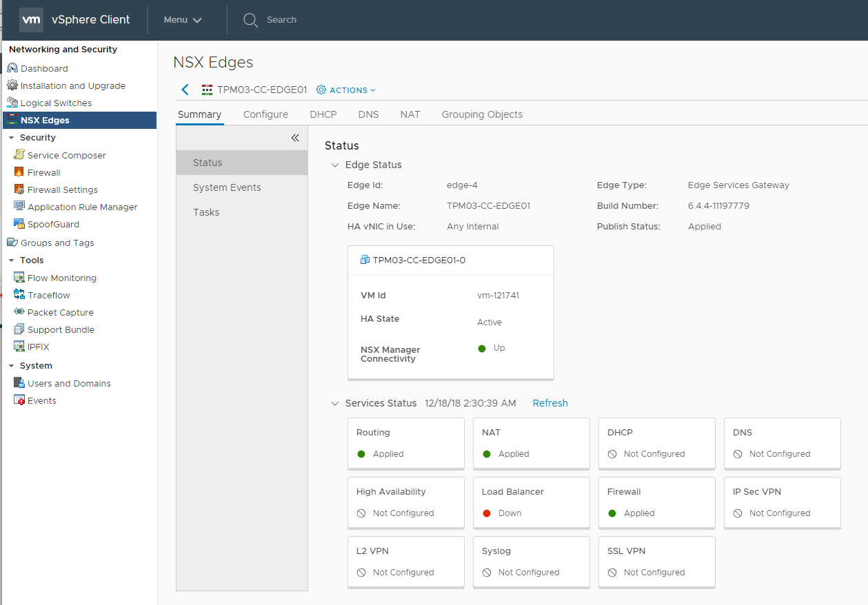Image resolution: width=868 pixels, height=605 pixels.
Task: Collapse the side panel with double chevron
Action: point(295,138)
